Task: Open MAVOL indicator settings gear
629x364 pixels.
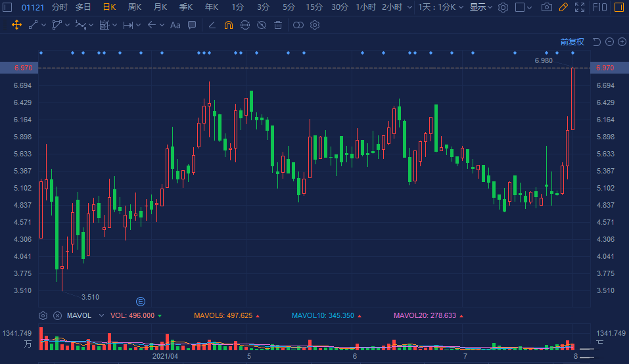Action: [x=43, y=315]
